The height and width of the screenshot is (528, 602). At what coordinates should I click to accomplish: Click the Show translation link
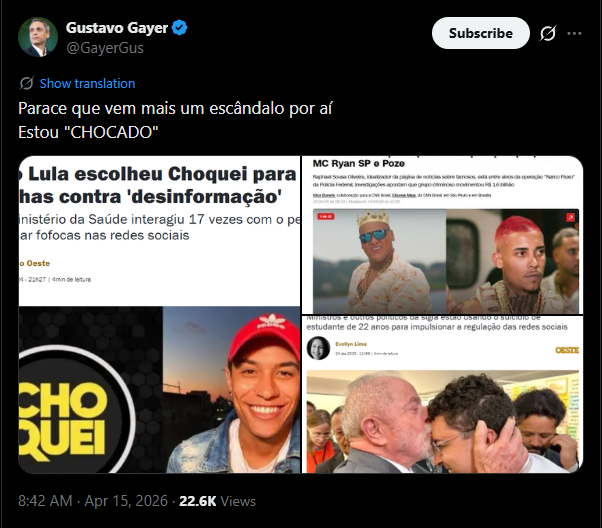(87, 83)
